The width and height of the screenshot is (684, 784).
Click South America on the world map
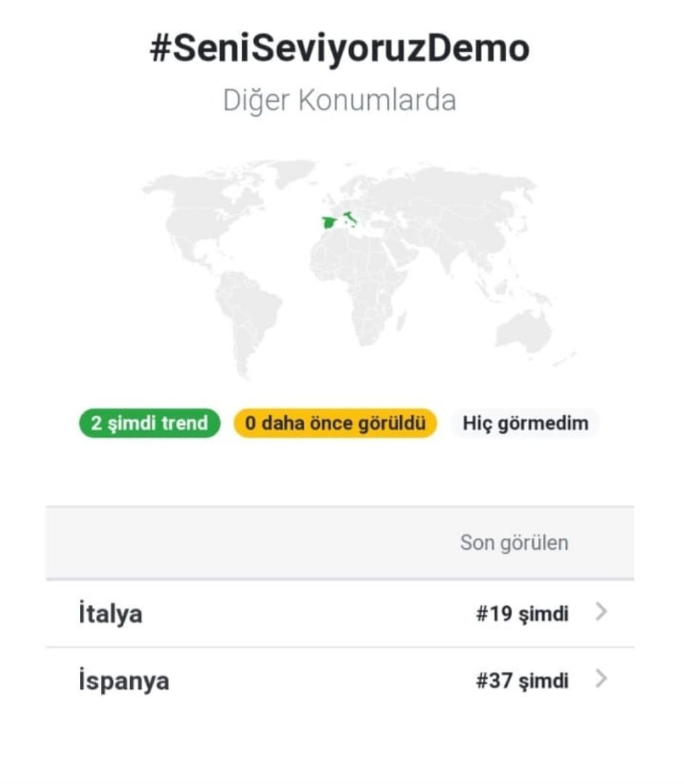tap(245, 312)
